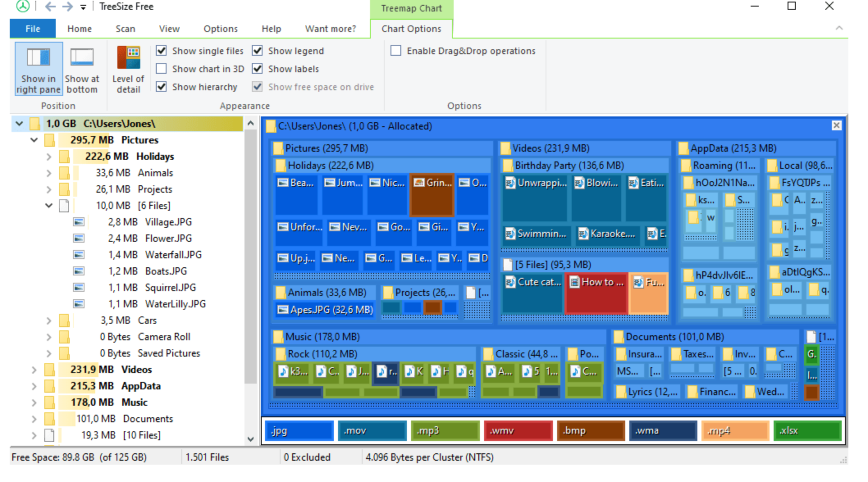The width and height of the screenshot is (868, 482).
Task: Select the [10 Files] row file icon
Action: click(49, 435)
